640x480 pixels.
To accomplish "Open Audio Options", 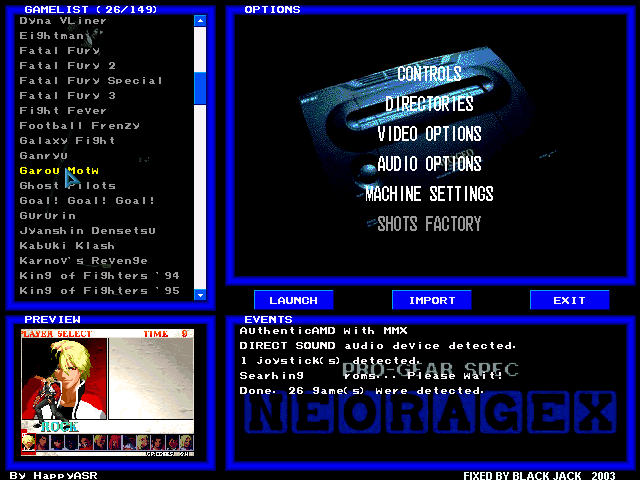I will 429,164.
